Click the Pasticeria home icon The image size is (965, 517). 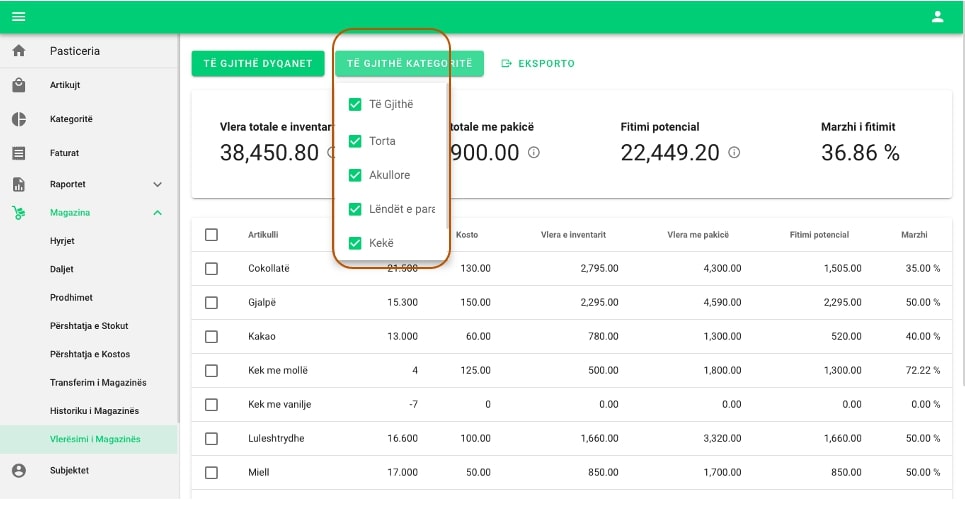point(18,51)
